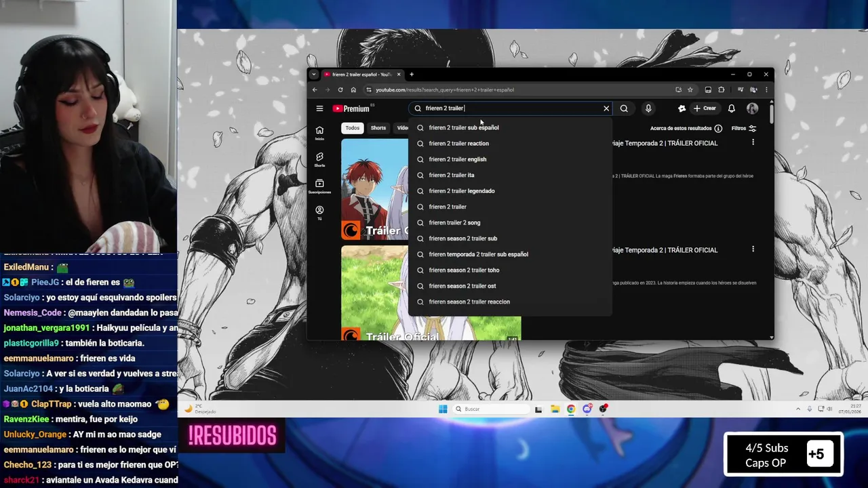Click the taskbar Buscar search box
Screen dimensions: 868x488
click(x=491, y=409)
